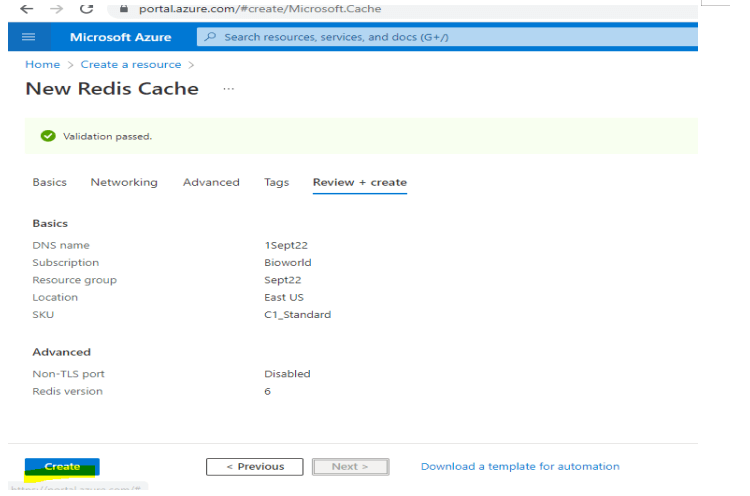The image size is (750, 496).
Task: Click the SKU value C1_Standard
Action: pyautogui.click(x=298, y=315)
